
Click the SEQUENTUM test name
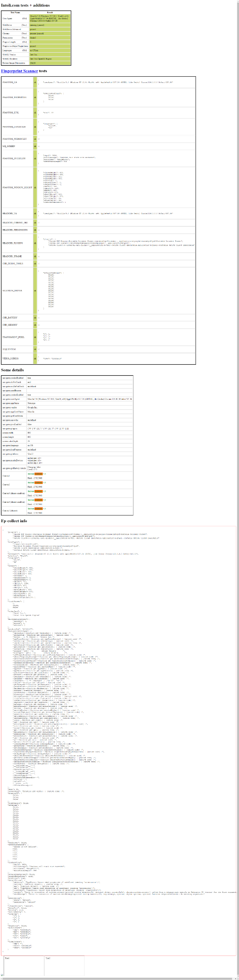coord(9,349)
